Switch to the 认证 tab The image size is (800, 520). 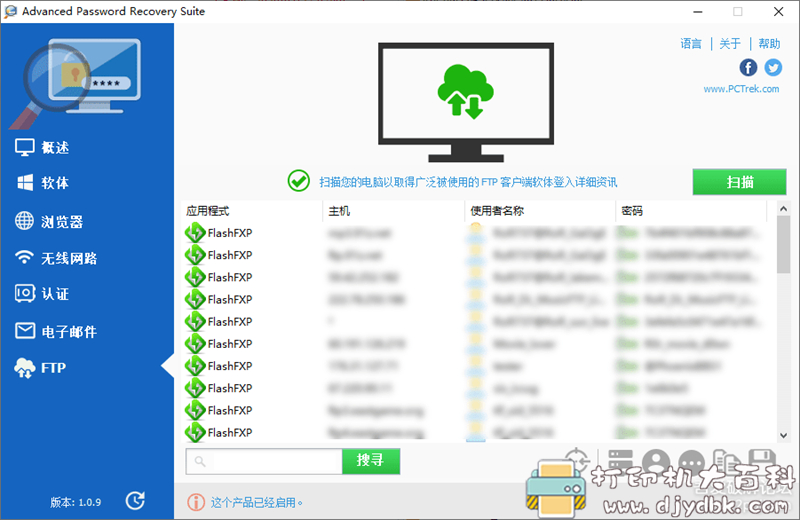pyautogui.click(x=55, y=294)
